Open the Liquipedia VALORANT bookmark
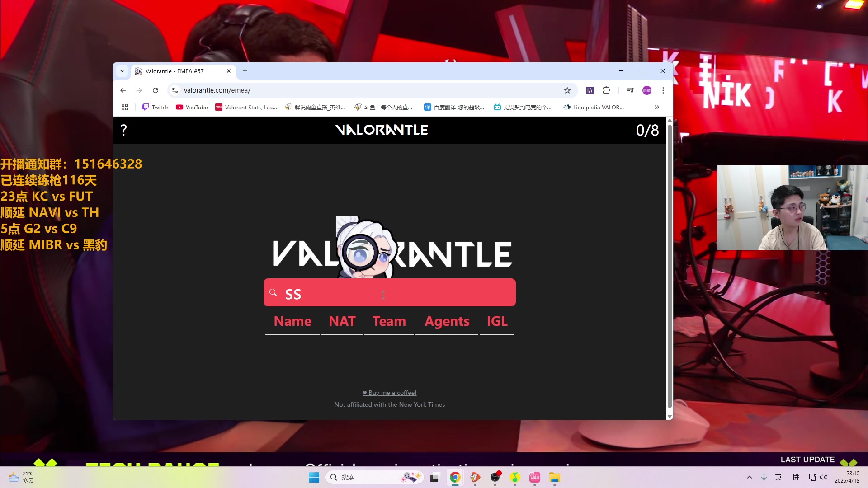Image resolution: width=868 pixels, height=488 pixels. (594, 107)
